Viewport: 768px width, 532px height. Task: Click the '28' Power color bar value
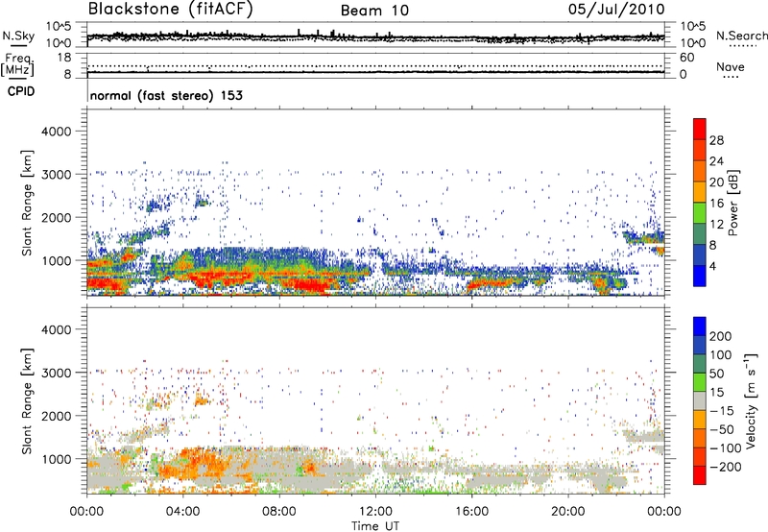(x=716, y=140)
